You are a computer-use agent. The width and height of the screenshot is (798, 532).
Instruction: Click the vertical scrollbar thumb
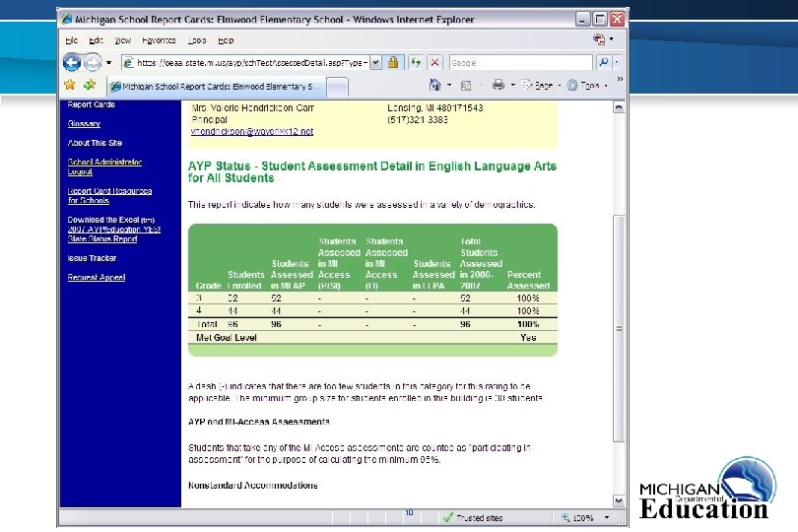[619, 328]
